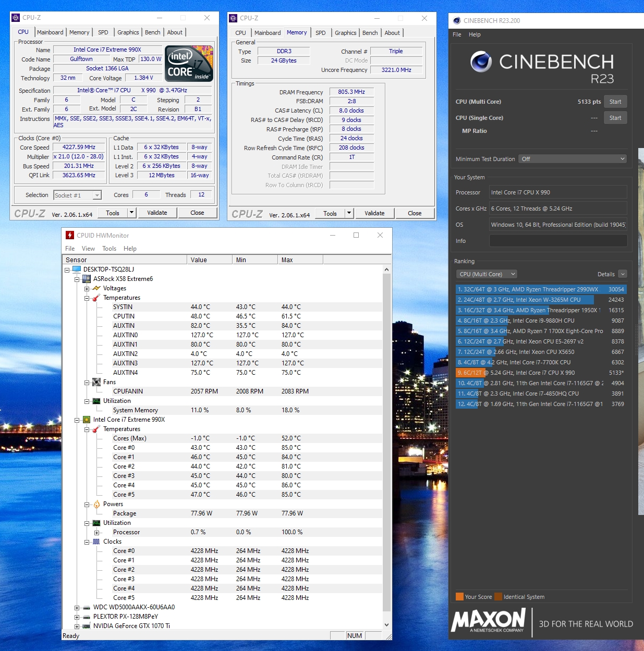The height and width of the screenshot is (651, 644).
Task: Open the Bench tab in the CPU-Z CPU window
Action: [x=153, y=32]
